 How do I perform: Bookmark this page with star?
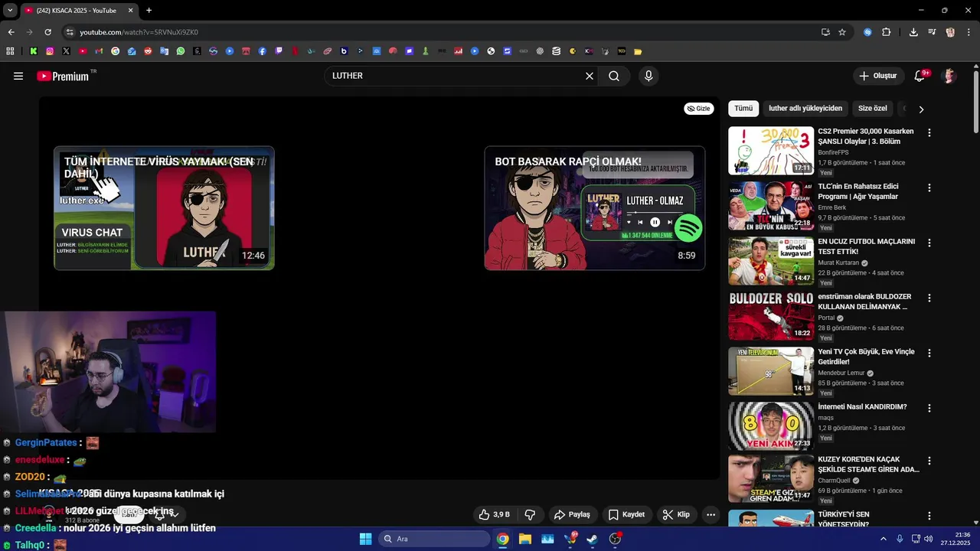(x=842, y=32)
